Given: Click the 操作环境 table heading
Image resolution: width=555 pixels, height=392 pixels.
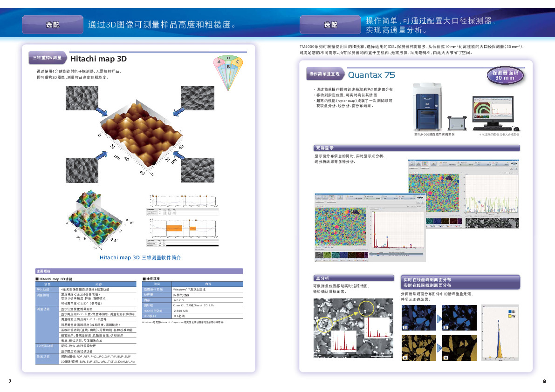Looking at the screenshot, I should click(152, 278).
